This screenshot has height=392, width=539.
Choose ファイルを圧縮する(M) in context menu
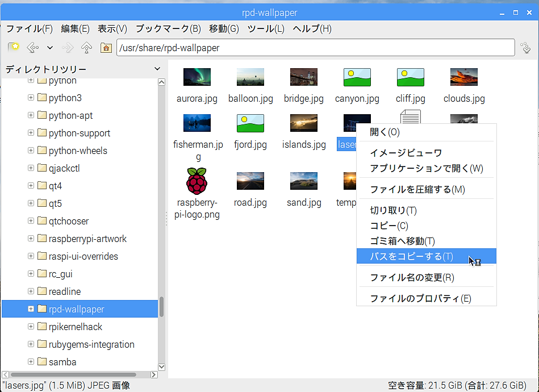[x=426, y=189]
